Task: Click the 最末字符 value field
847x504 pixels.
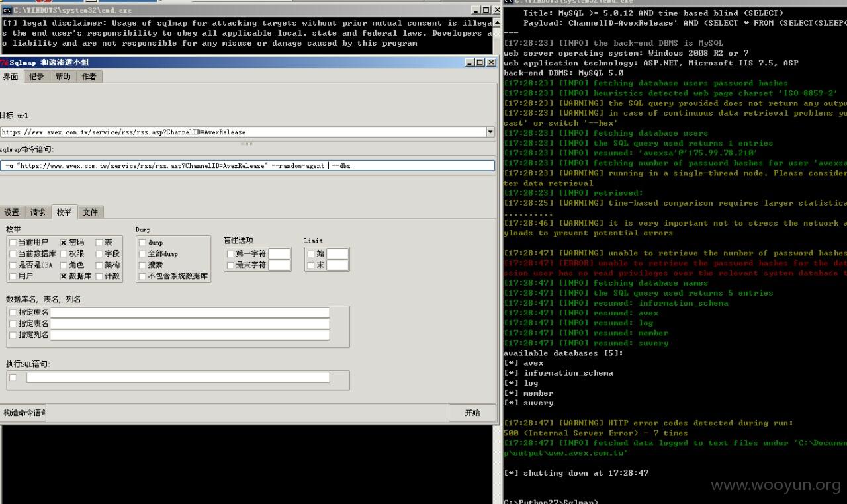Action: pos(279,265)
